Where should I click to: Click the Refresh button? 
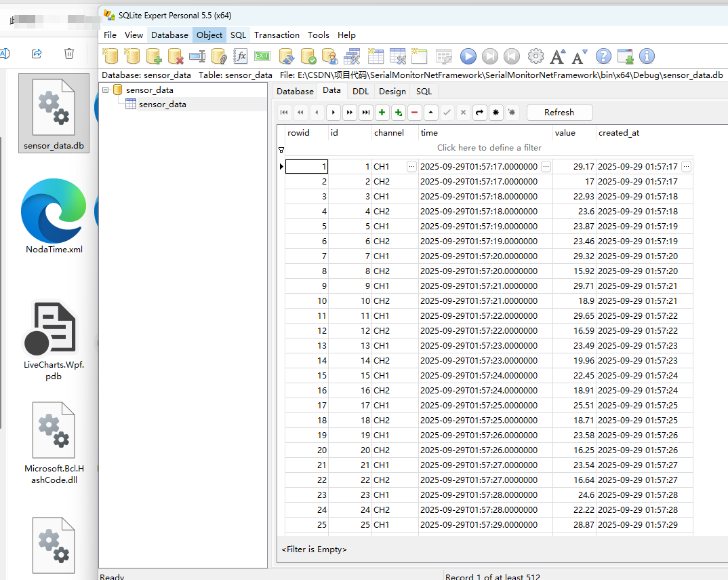coord(559,113)
